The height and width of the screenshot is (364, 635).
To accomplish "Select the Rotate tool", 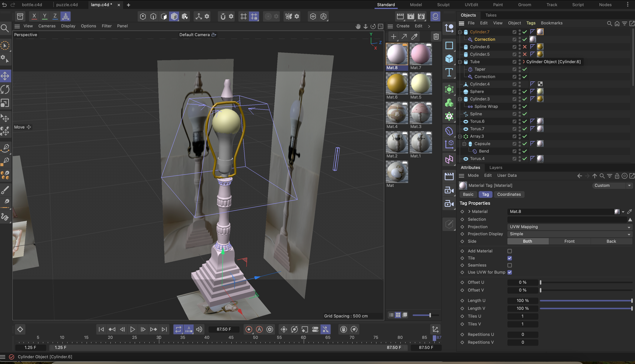I will tap(6, 89).
